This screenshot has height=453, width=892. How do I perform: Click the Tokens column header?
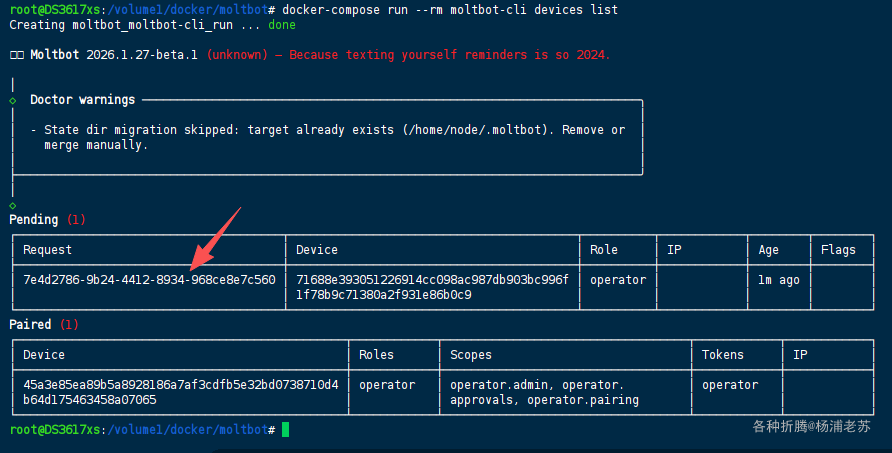tap(723, 355)
